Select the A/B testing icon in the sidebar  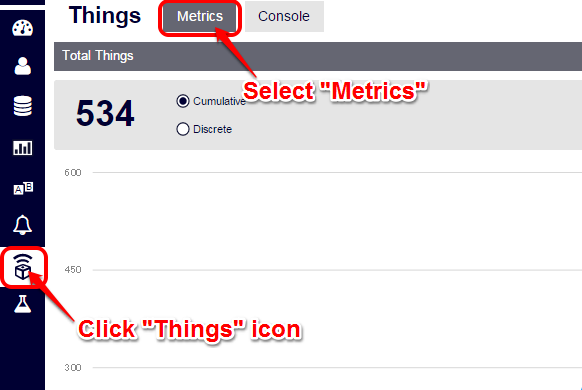point(23,188)
